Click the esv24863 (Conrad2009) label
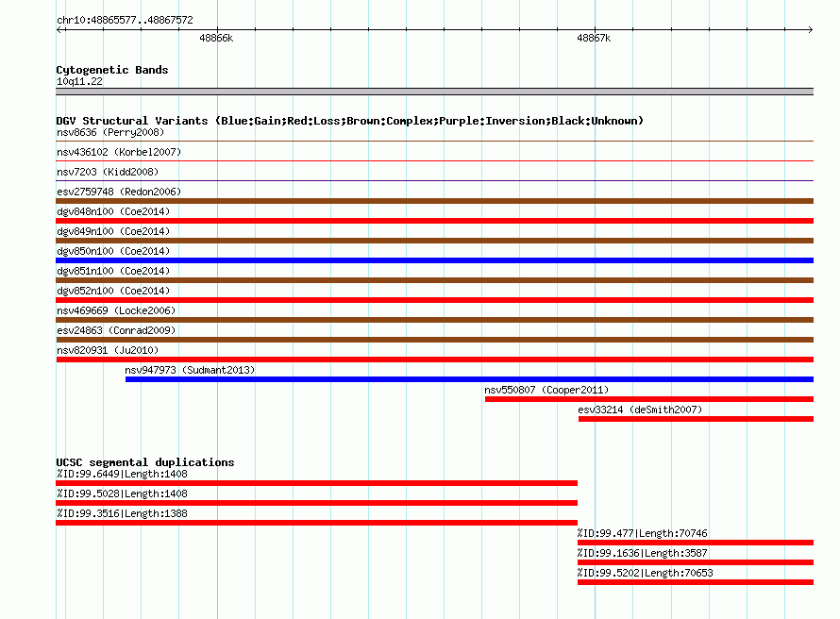The height and width of the screenshot is (619, 840). pyautogui.click(x=116, y=330)
